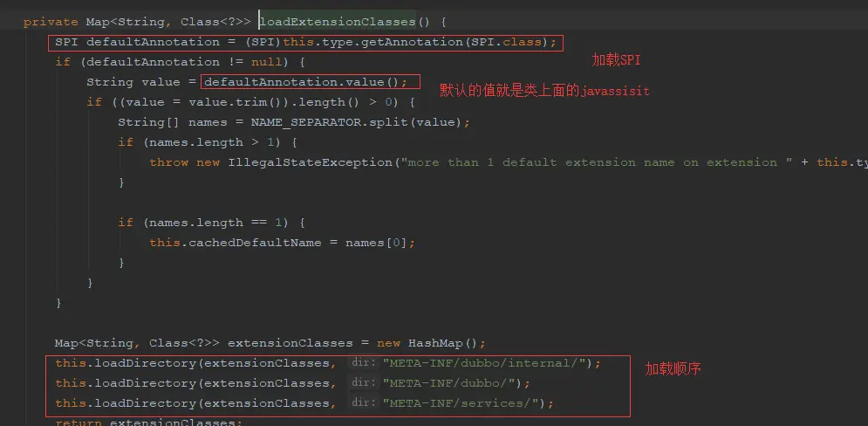The image size is (868, 426).
Task: Click the return extensionClasses statement
Action: [x=148, y=423]
